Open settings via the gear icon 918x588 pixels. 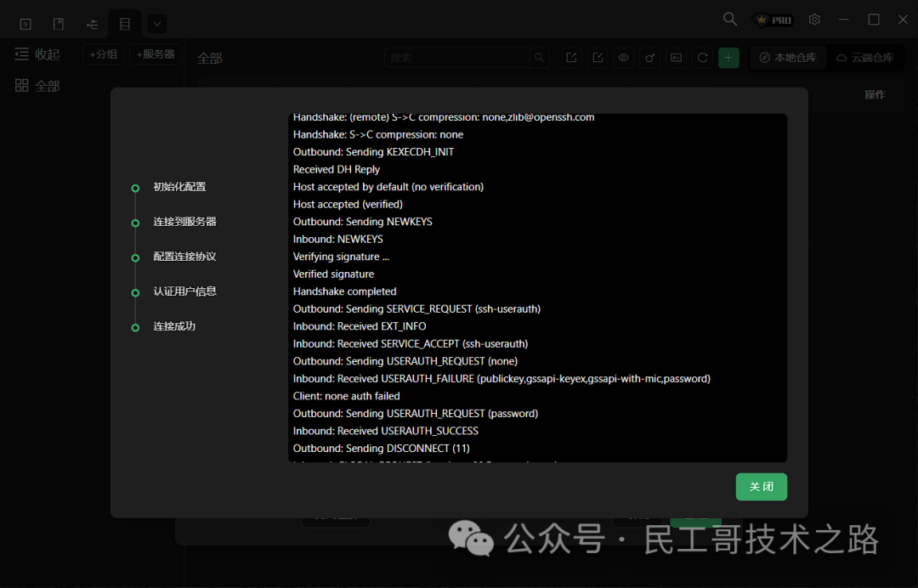click(x=814, y=20)
